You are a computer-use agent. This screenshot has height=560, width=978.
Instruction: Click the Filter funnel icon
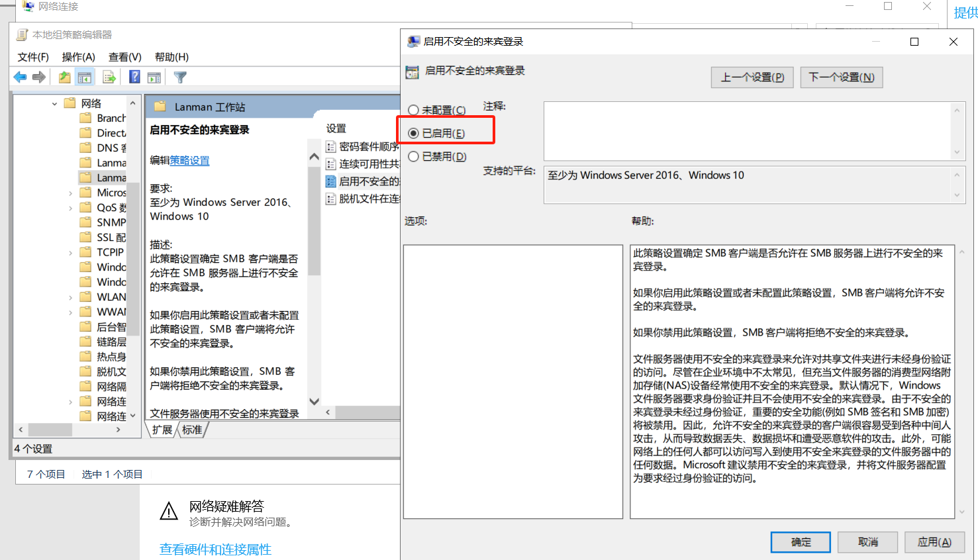click(180, 77)
